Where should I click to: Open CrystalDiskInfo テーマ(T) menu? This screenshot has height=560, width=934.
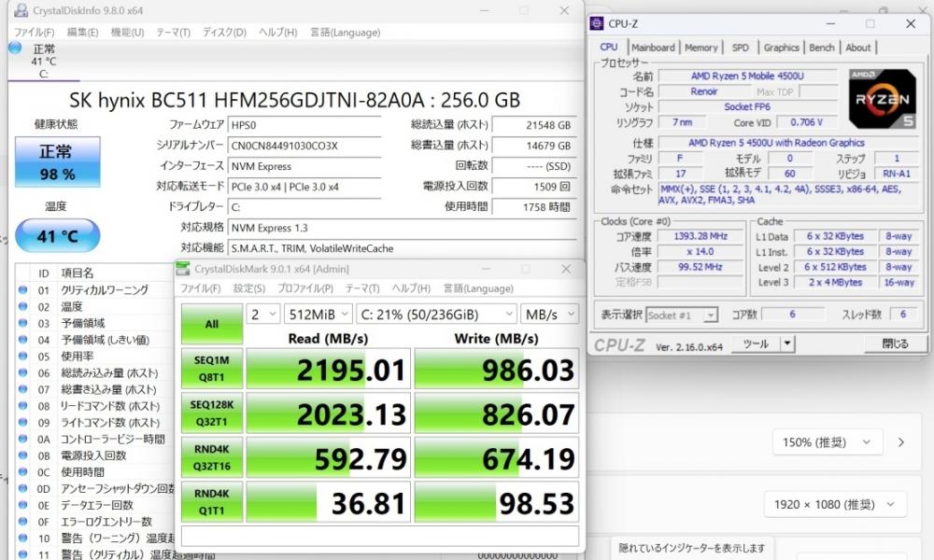click(x=174, y=32)
